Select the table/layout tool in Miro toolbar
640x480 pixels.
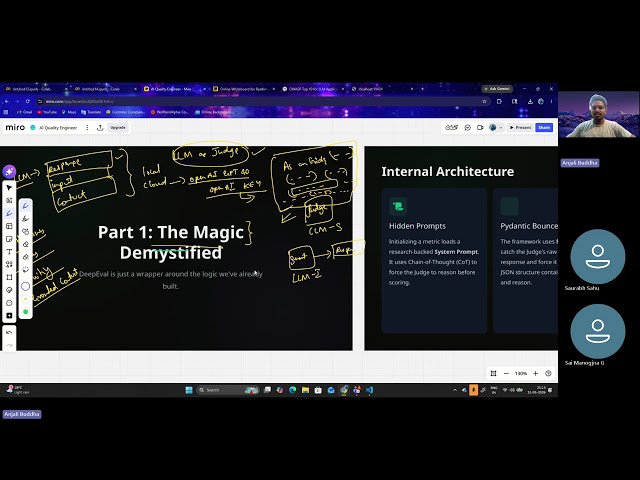coord(9,226)
